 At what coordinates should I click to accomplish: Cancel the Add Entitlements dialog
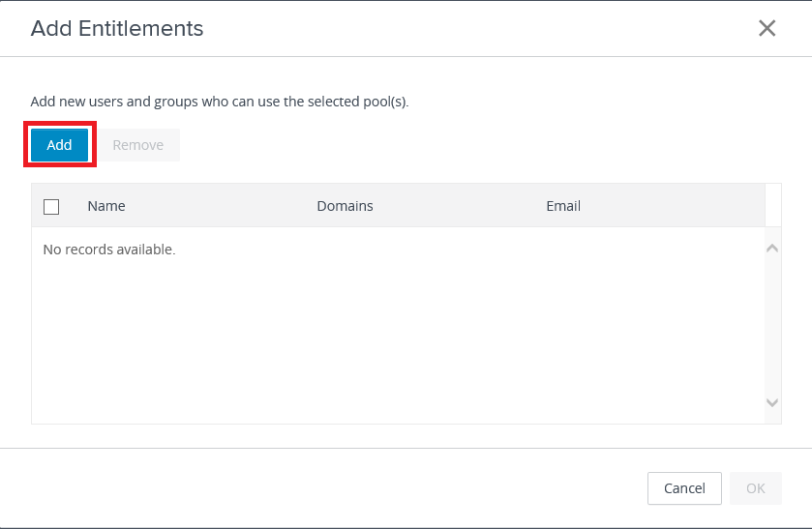click(684, 488)
